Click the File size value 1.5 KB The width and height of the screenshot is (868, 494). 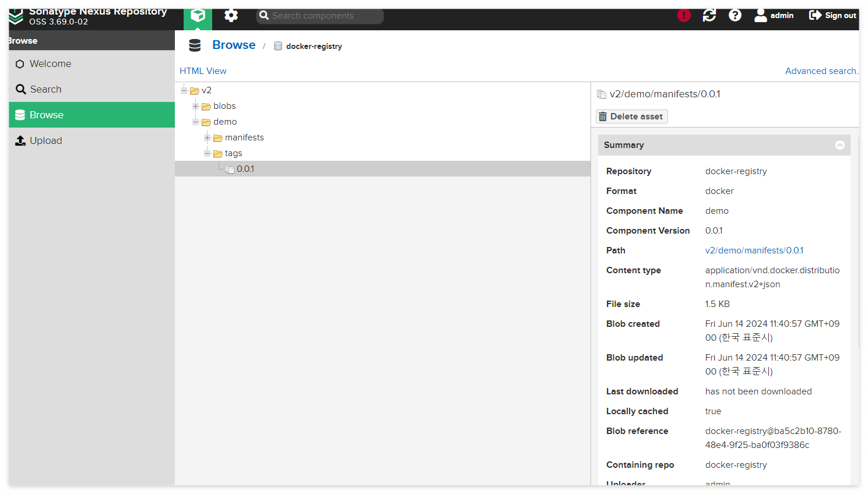click(718, 304)
